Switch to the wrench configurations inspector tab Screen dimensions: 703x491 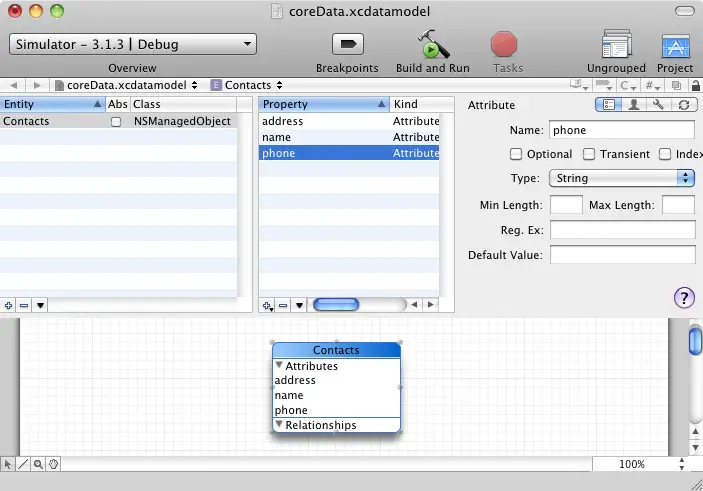tap(658, 104)
